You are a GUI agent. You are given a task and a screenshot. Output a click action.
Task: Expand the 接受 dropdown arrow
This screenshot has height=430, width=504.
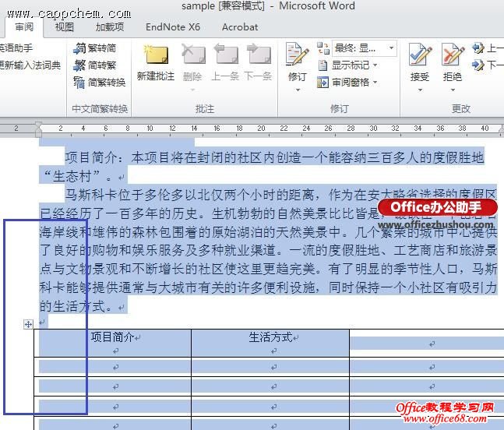click(x=420, y=90)
